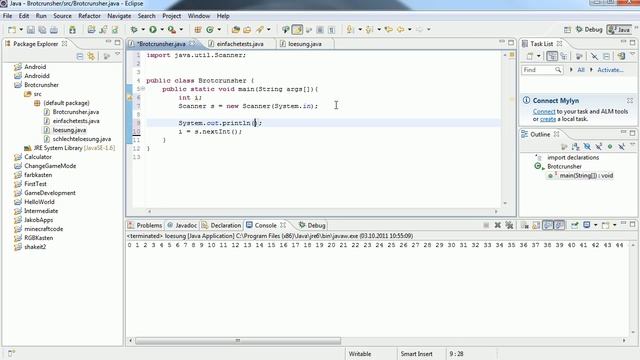640x360 pixels.
Task: Open the Navigate menu
Action: coord(119,16)
